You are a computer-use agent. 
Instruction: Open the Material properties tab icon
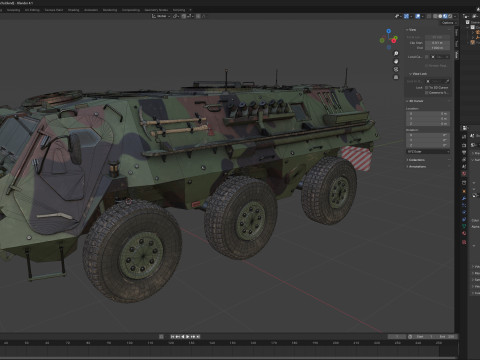464,233
